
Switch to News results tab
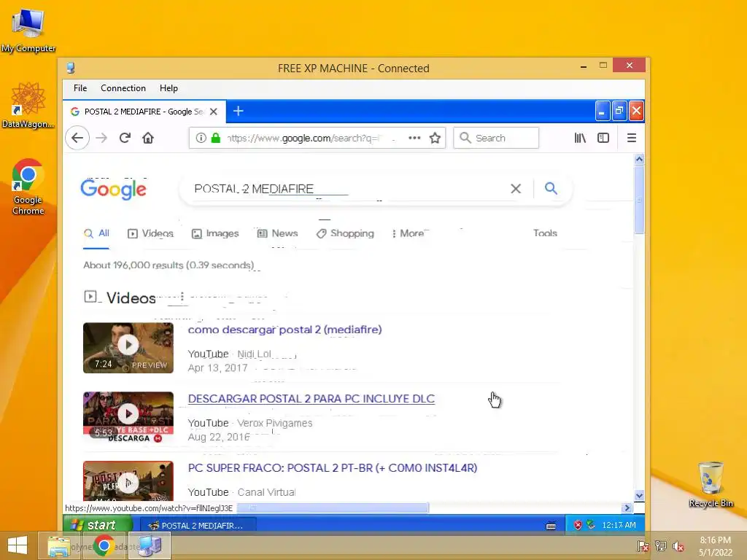point(277,233)
